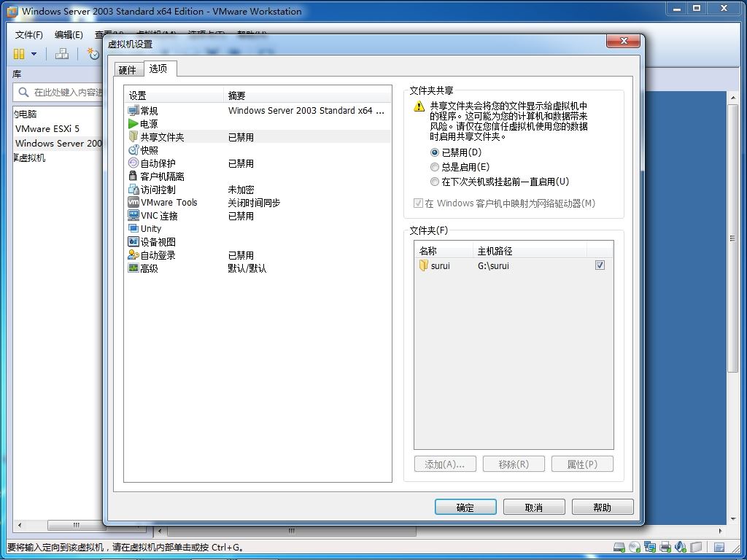The width and height of the screenshot is (747, 560).
Task: Click G:\surui host path cell
Action: coord(493,265)
